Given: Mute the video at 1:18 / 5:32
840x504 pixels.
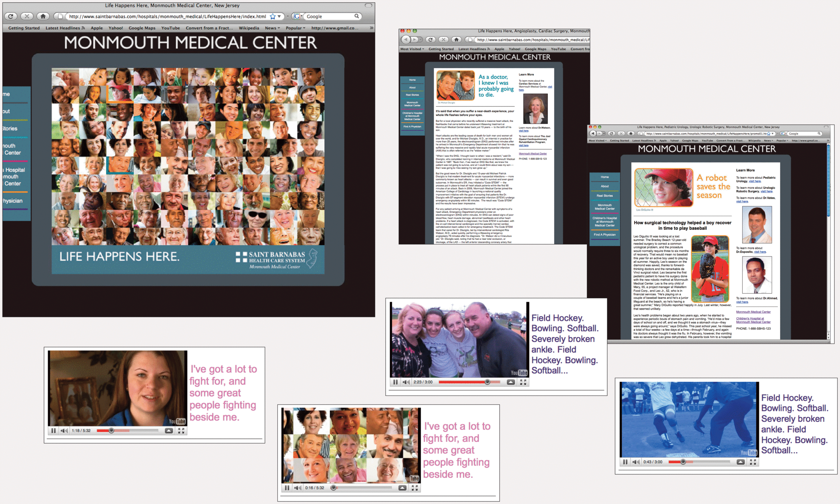Looking at the screenshot, I should pyautogui.click(x=64, y=431).
